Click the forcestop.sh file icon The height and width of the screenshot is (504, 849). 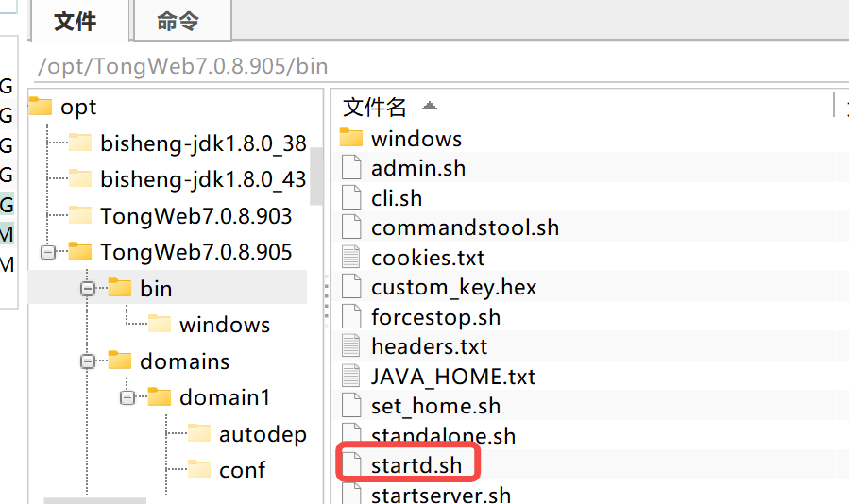click(x=351, y=316)
